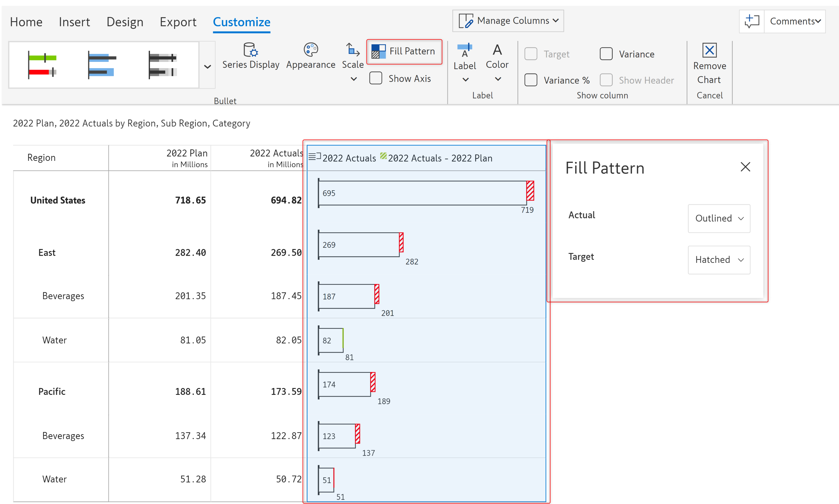839x504 pixels.
Task: Expand the Manage Columns dropdown
Action: [x=508, y=21]
